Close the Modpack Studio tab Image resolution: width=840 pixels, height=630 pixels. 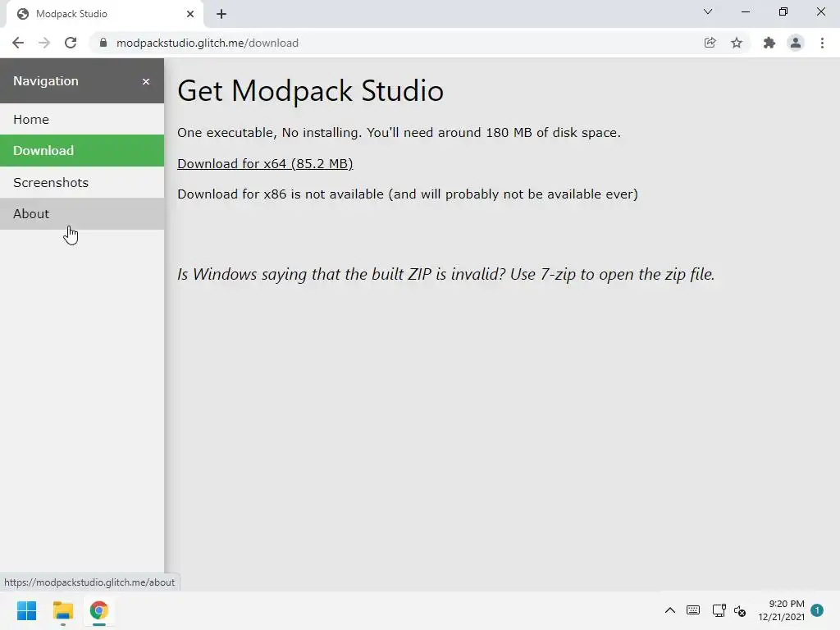(x=190, y=14)
